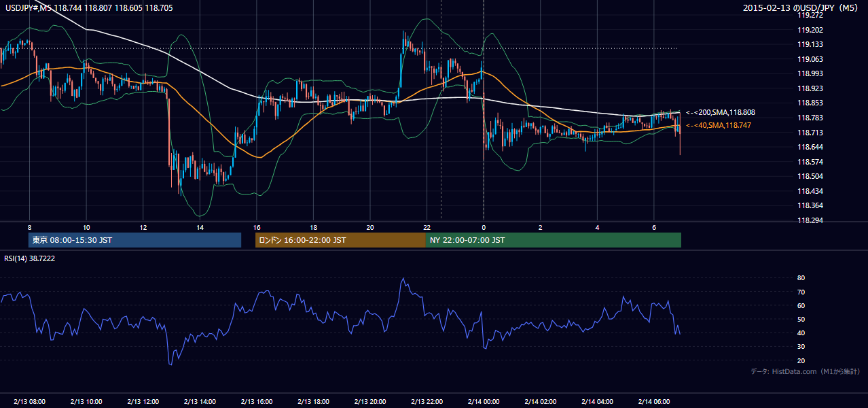Click the 2/14 02:00 date axis label
868x408 pixels.
tap(540, 401)
